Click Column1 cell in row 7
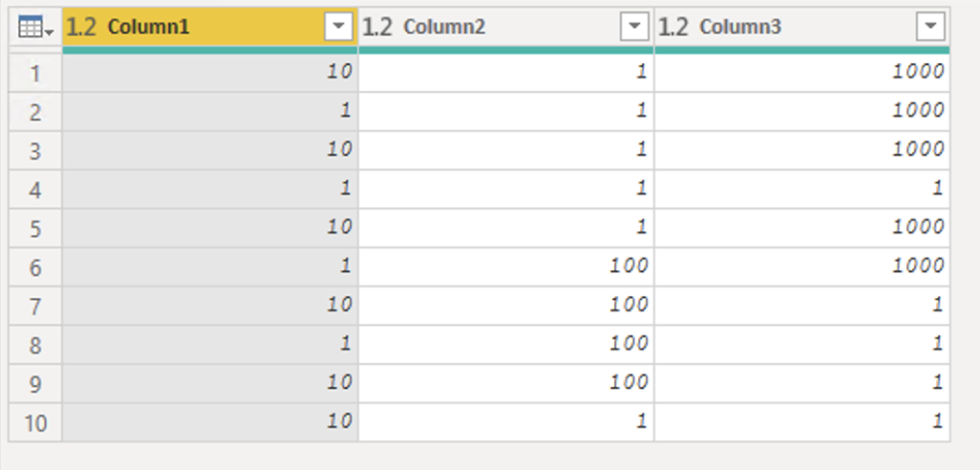 point(210,307)
